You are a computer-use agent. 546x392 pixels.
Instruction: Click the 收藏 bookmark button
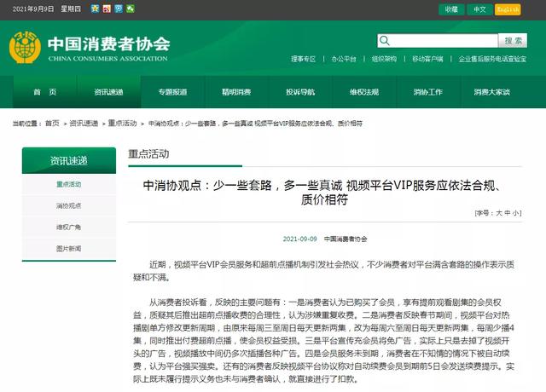tap(450, 9)
